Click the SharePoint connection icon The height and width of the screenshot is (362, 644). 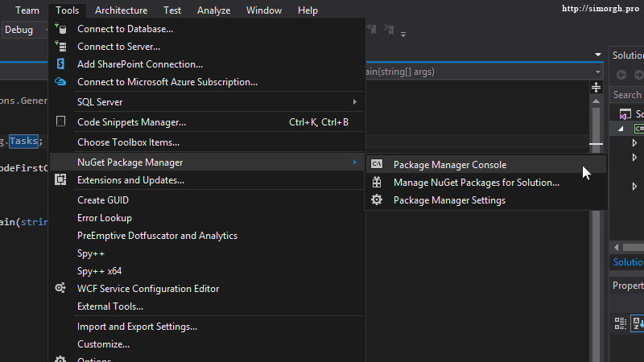click(x=60, y=64)
